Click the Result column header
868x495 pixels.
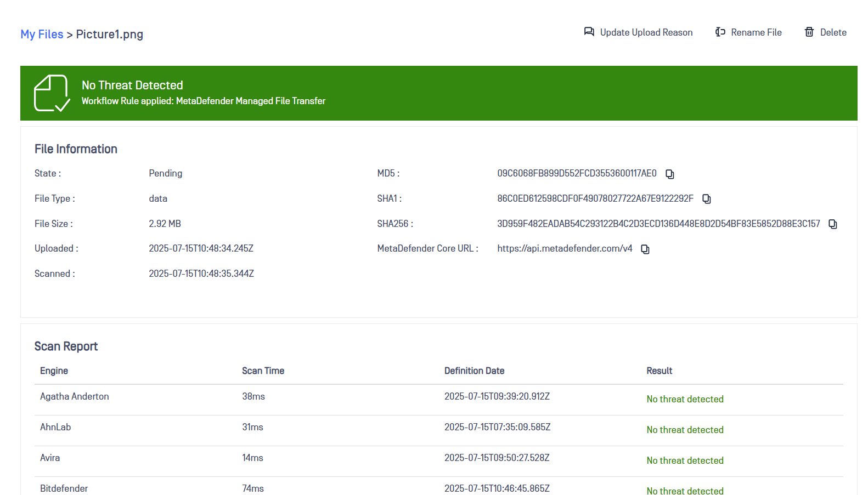click(659, 371)
